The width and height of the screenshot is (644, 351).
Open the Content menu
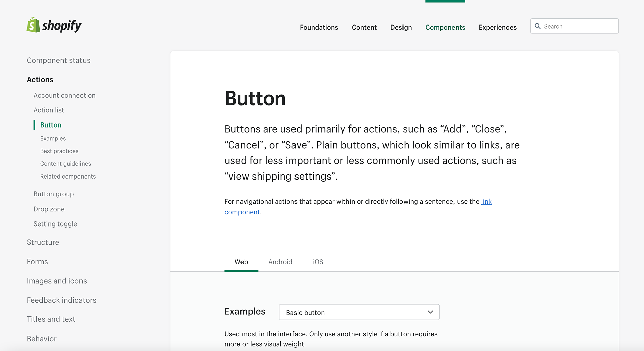(x=364, y=27)
